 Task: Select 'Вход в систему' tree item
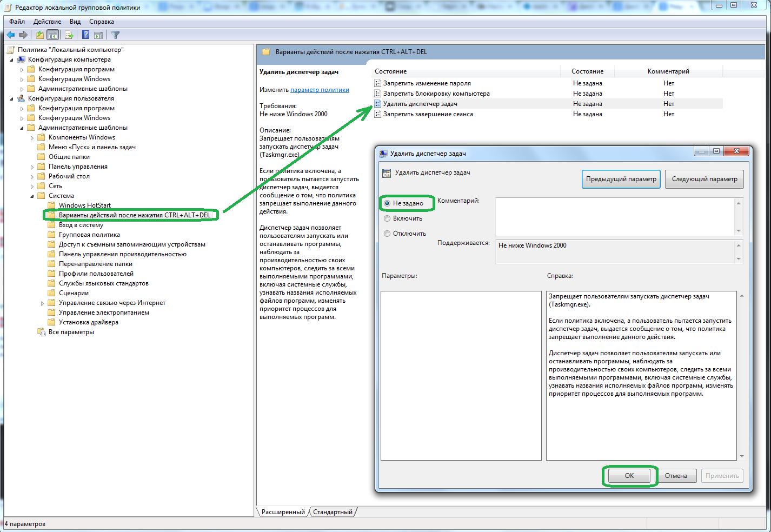point(81,225)
